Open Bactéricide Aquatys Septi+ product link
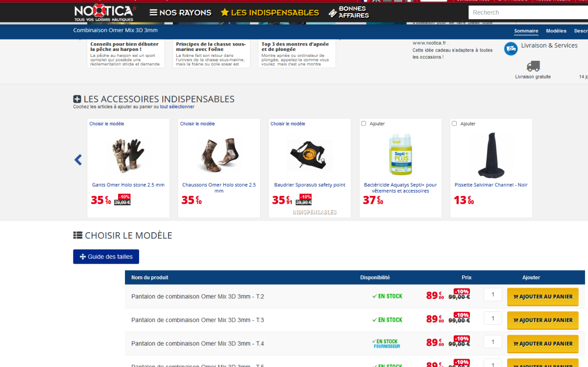This screenshot has height=367, width=588. (x=400, y=188)
